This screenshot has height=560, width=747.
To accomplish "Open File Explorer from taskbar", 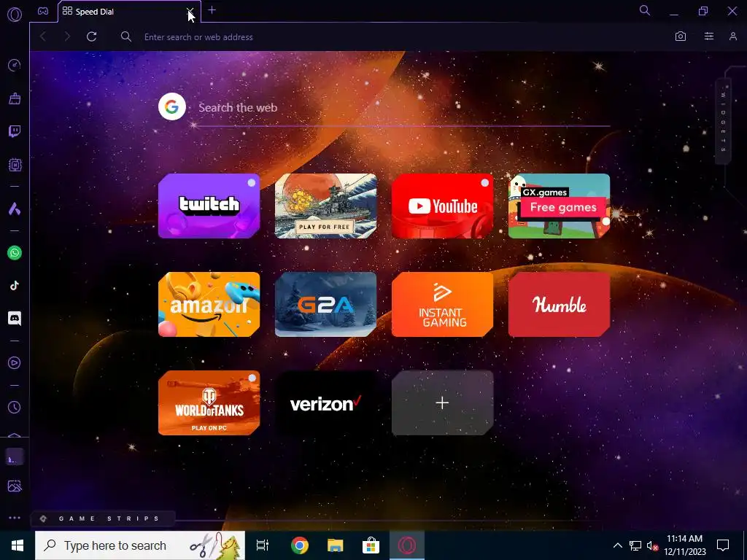I will 335,545.
